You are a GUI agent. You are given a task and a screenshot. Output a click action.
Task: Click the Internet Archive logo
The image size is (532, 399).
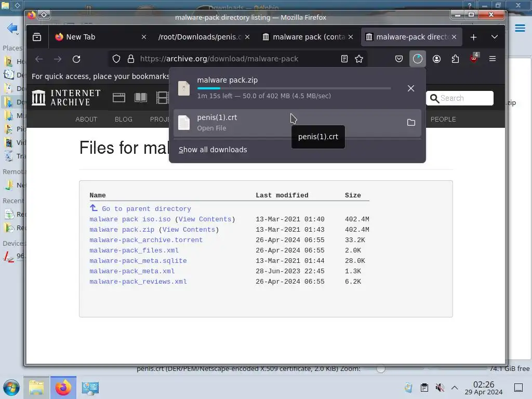[x=66, y=98]
